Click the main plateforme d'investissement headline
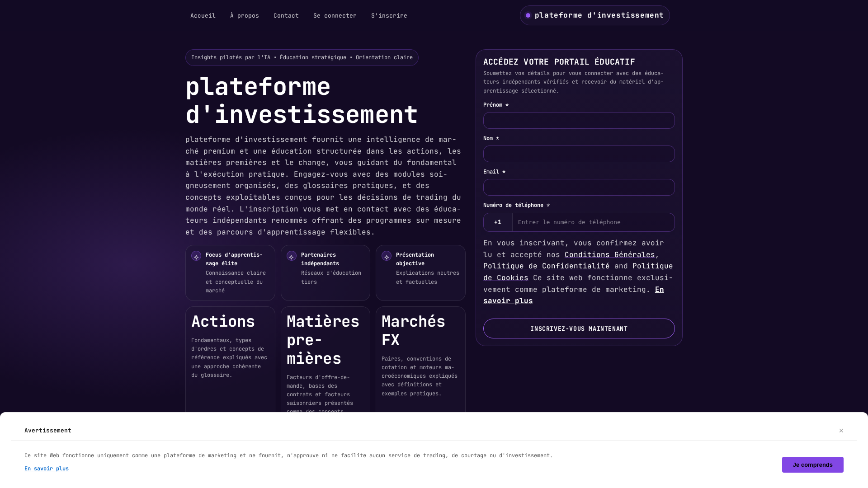 (302, 100)
